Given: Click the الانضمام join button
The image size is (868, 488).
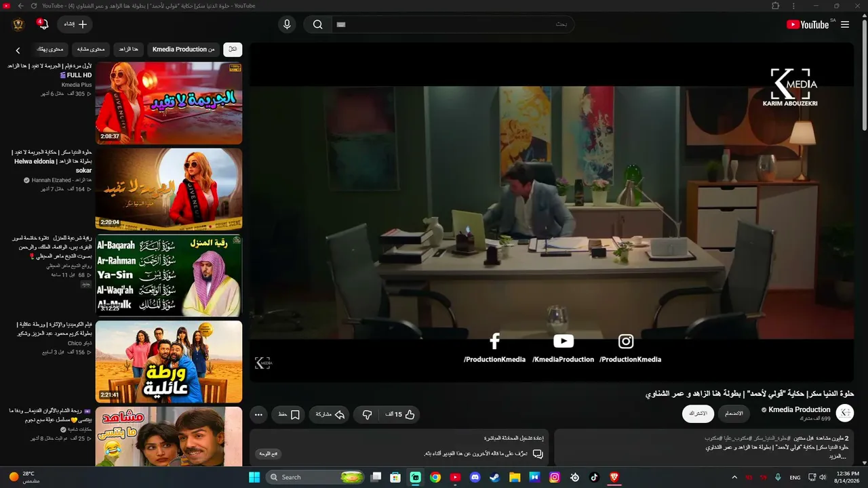Looking at the screenshot, I should tap(734, 413).
